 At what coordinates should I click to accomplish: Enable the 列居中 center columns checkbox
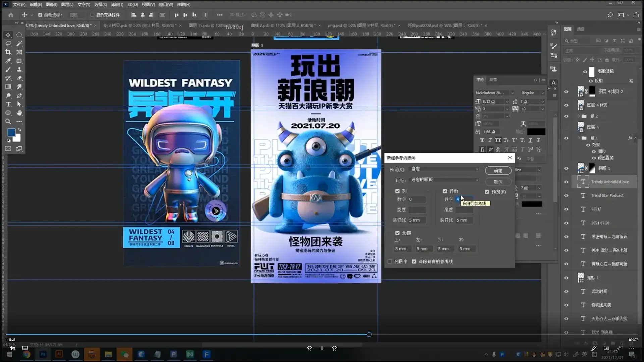[x=389, y=261]
